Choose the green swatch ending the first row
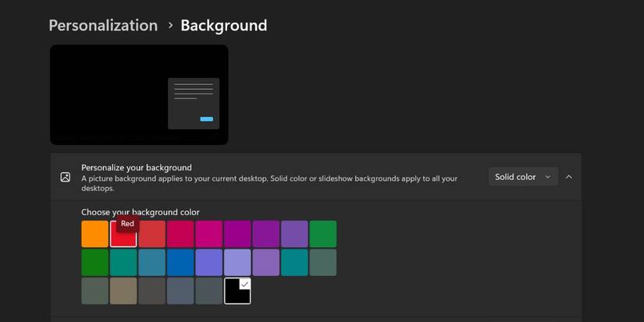 pyautogui.click(x=323, y=234)
